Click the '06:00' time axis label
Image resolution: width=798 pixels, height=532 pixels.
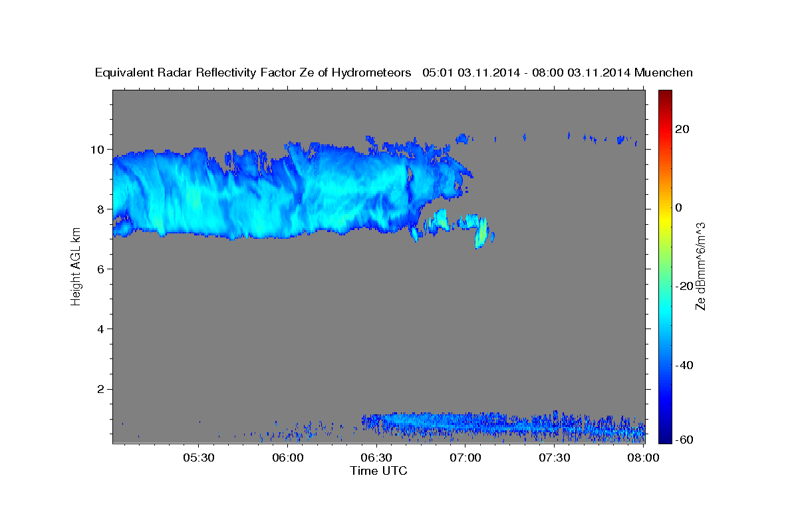point(288,458)
